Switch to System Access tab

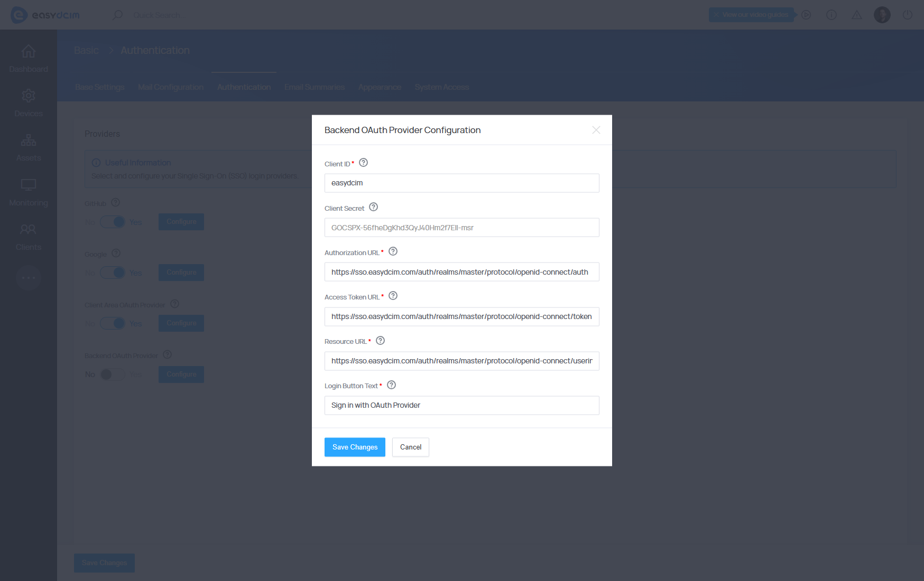(442, 87)
